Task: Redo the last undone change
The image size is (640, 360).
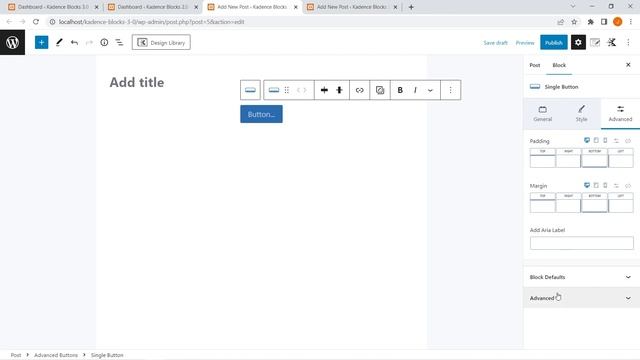Action: (89, 42)
